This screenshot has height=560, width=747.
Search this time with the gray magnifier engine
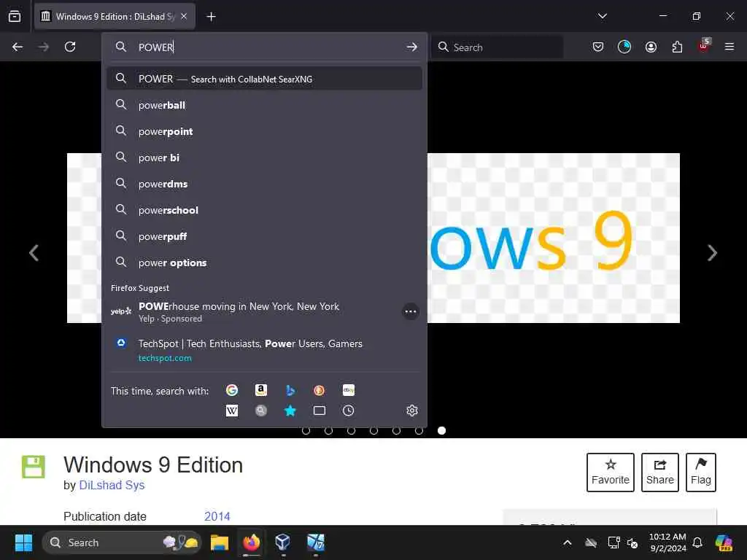point(261,411)
